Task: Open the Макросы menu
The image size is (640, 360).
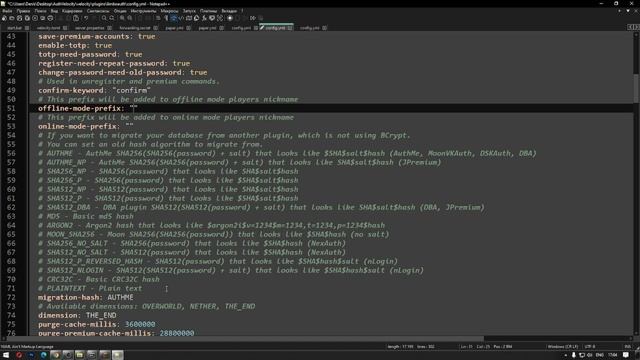Action: [169, 11]
